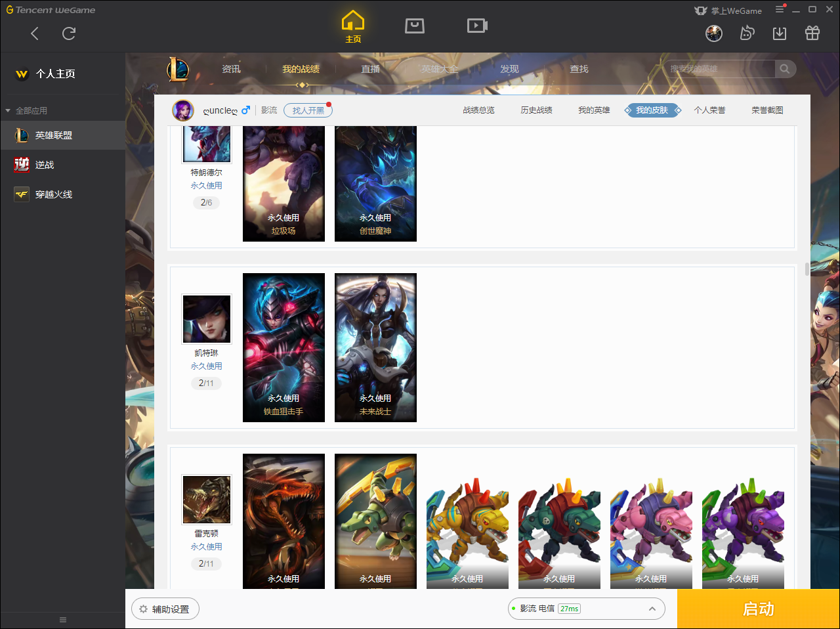Refresh the page with reload icon

69,33
